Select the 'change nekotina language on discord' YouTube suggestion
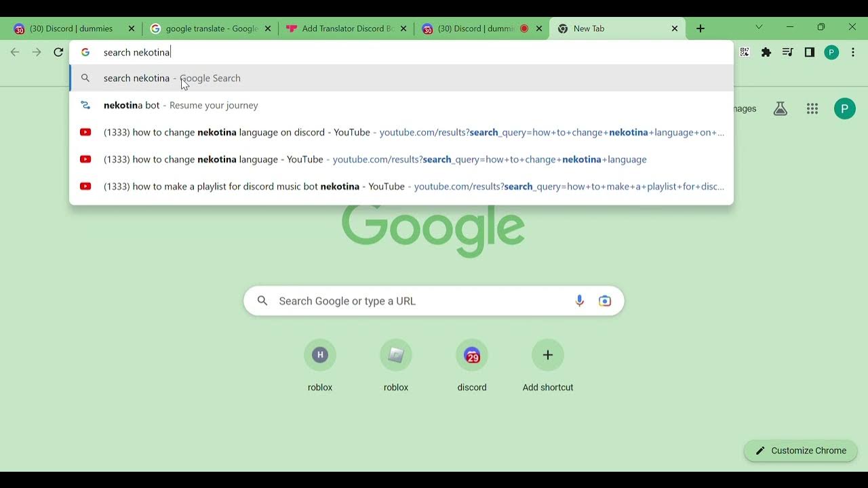 (401, 132)
